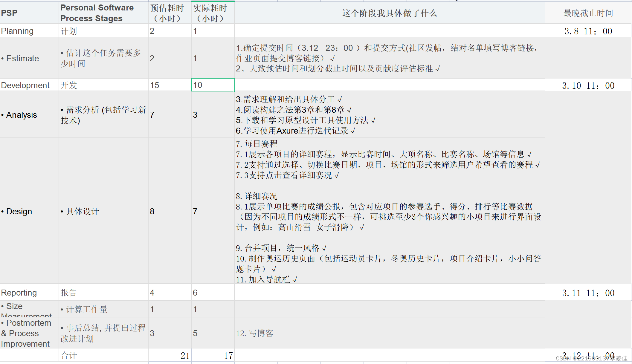Select the Personal Software Process Stages header
Screen dimensions: 632x364
tap(103, 13)
